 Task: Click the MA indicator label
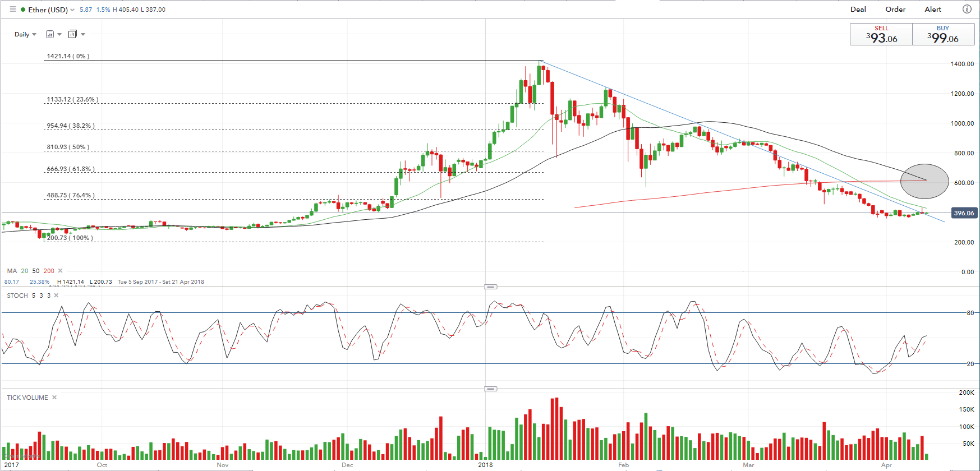click(12, 271)
